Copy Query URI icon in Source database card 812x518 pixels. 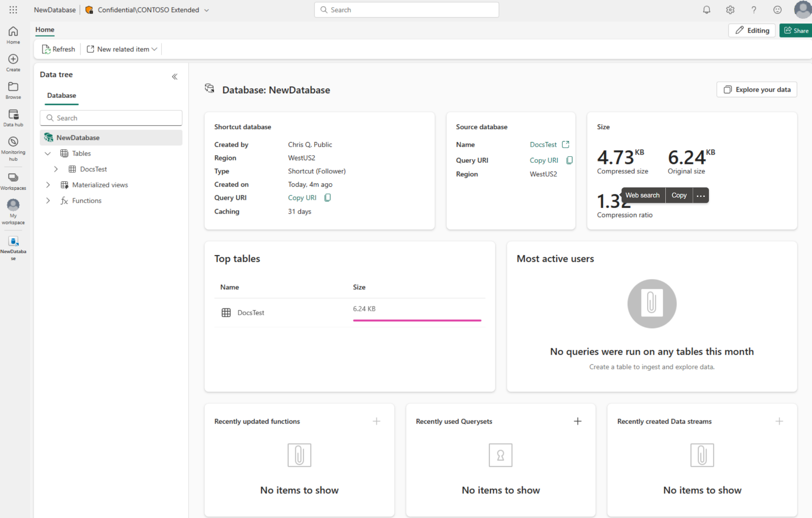point(569,160)
